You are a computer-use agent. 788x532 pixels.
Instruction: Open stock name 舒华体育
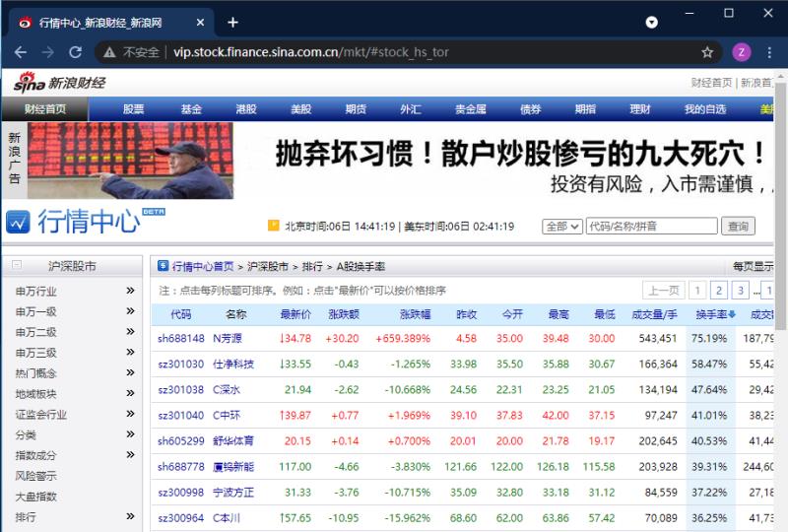point(233,441)
